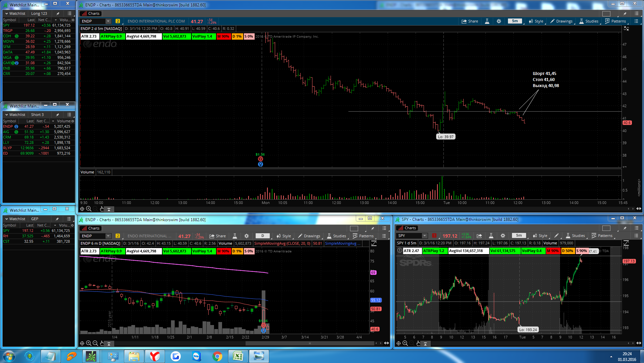Pin the main ENDP chart window
The width and height of the screenshot is (644, 363).
point(625,13)
